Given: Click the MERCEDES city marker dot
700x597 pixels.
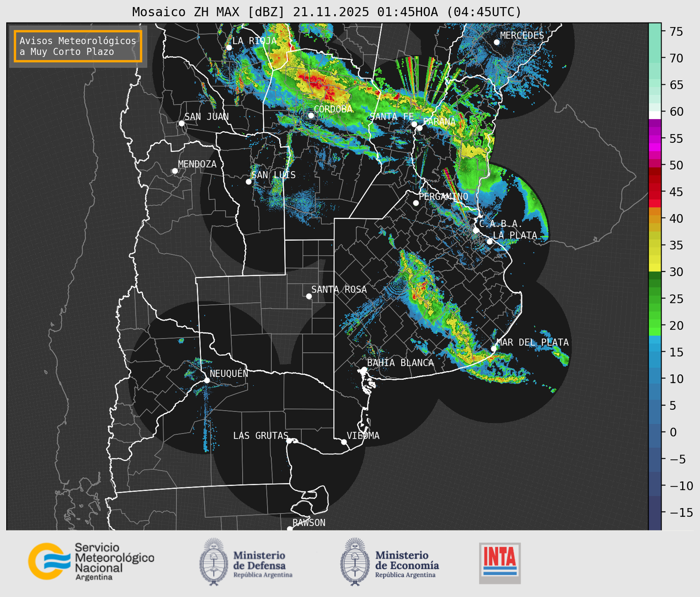Looking at the screenshot, I should pyautogui.click(x=497, y=42).
